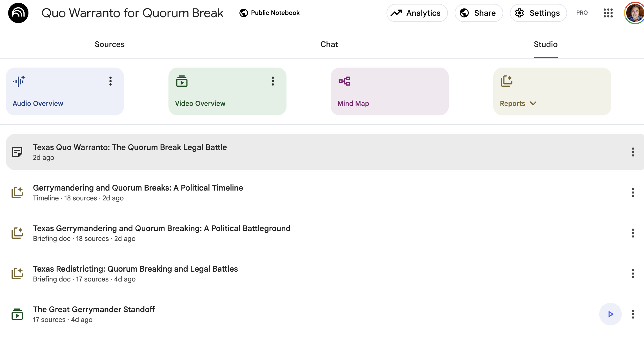
Task: Open more options for The Great Gerrymander Standoff
Action: [x=633, y=314]
